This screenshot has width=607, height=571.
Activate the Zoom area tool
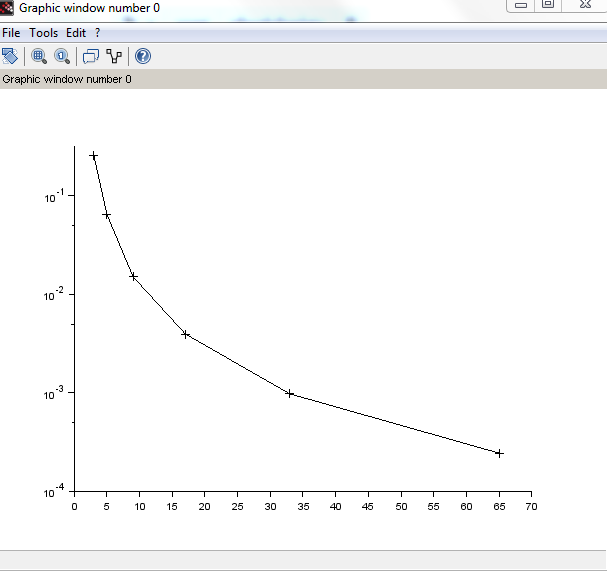39,56
